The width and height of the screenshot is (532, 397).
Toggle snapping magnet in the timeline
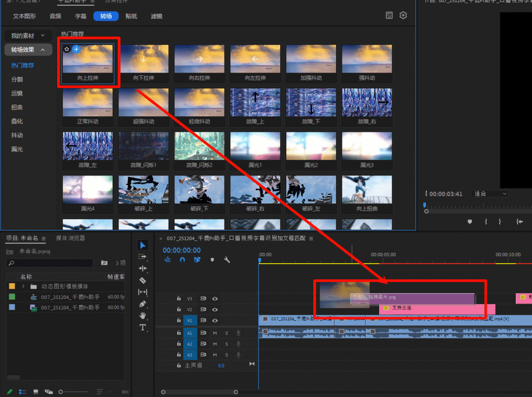click(182, 260)
